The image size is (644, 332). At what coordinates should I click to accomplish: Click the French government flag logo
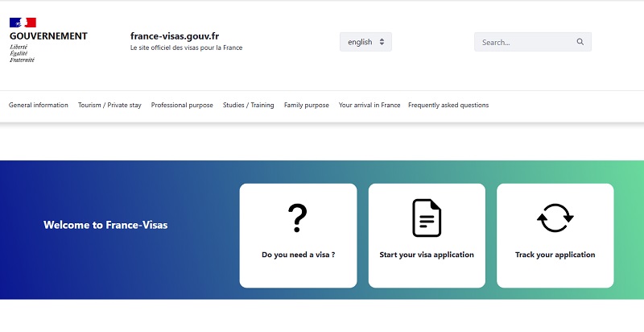[x=23, y=23]
